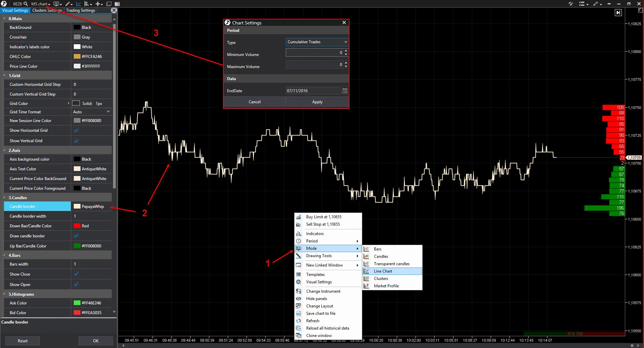Click the clone window toolbar icon
This screenshot has height=348, width=644.
coord(109,4)
